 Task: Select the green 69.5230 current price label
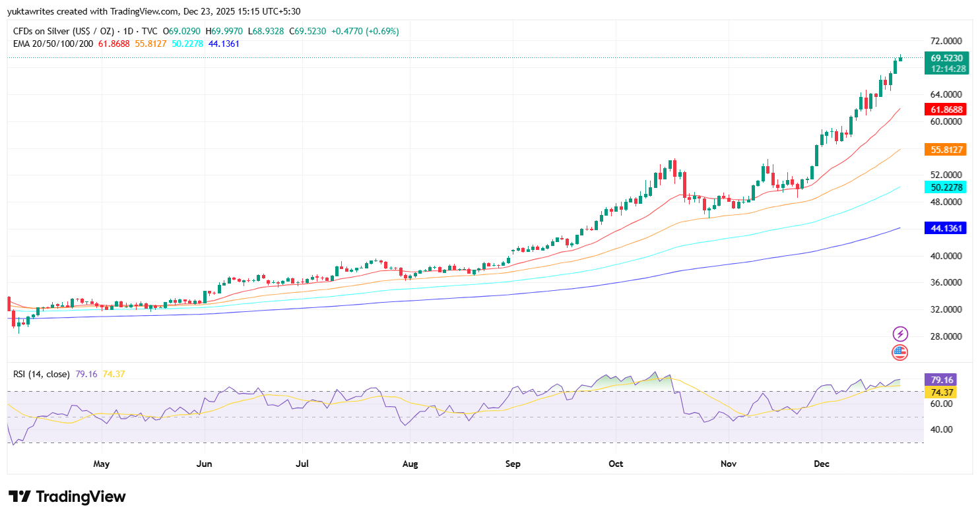click(x=946, y=58)
